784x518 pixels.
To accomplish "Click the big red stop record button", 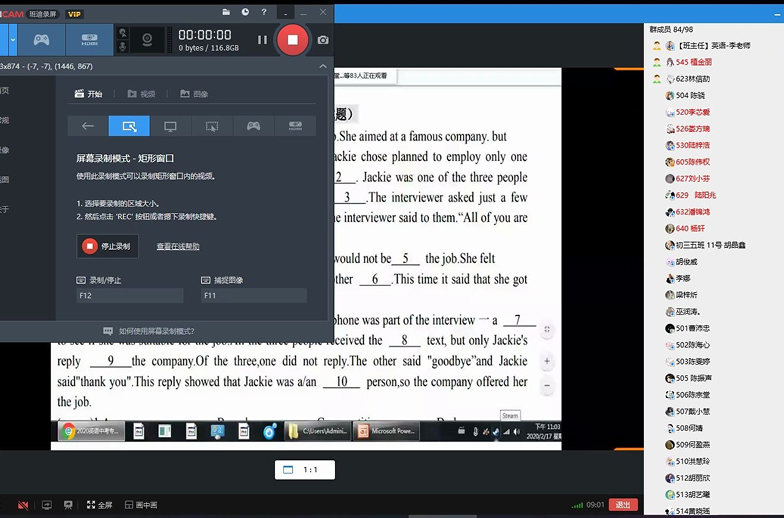I will coord(292,40).
